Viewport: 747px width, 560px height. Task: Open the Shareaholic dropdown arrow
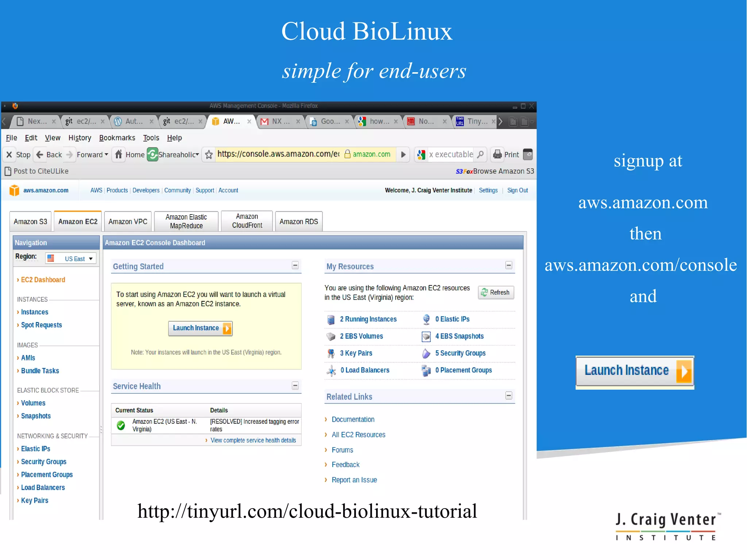click(x=197, y=155)
